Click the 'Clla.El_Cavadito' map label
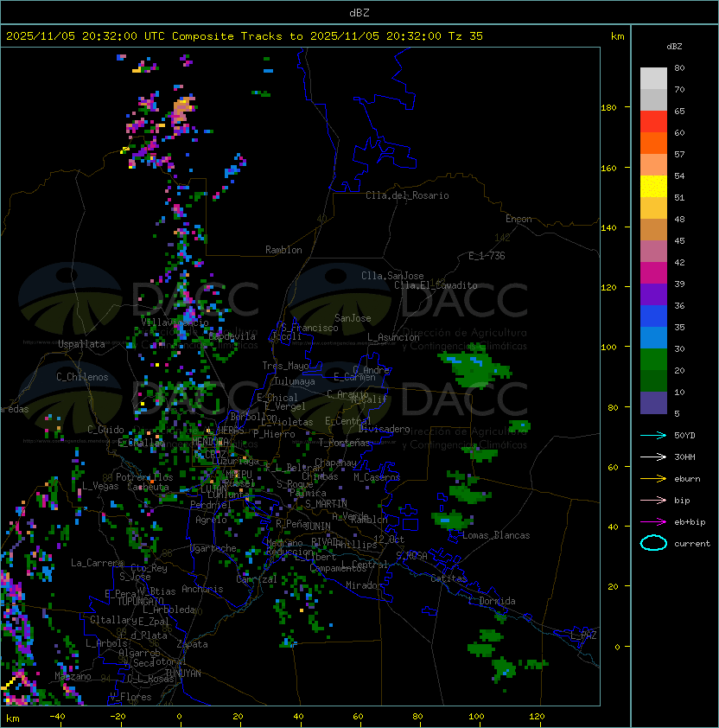 436,285
